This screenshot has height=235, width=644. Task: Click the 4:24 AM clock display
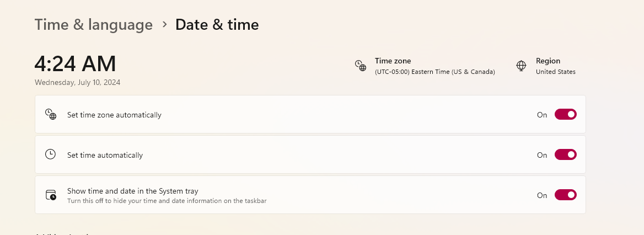(x=76, y=64)
